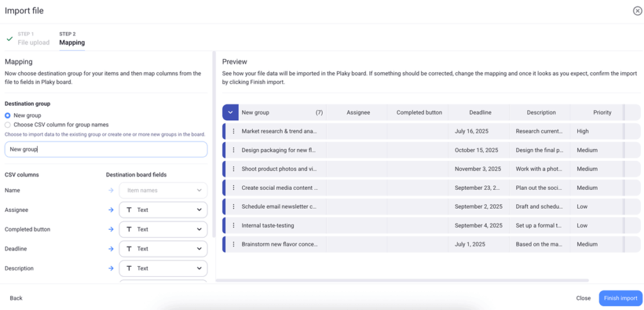Viewport: 644px width, 310px height.
Task: Open three-dot menu for Create social media row
Action: pyautogui.click(x=233, y=188)
